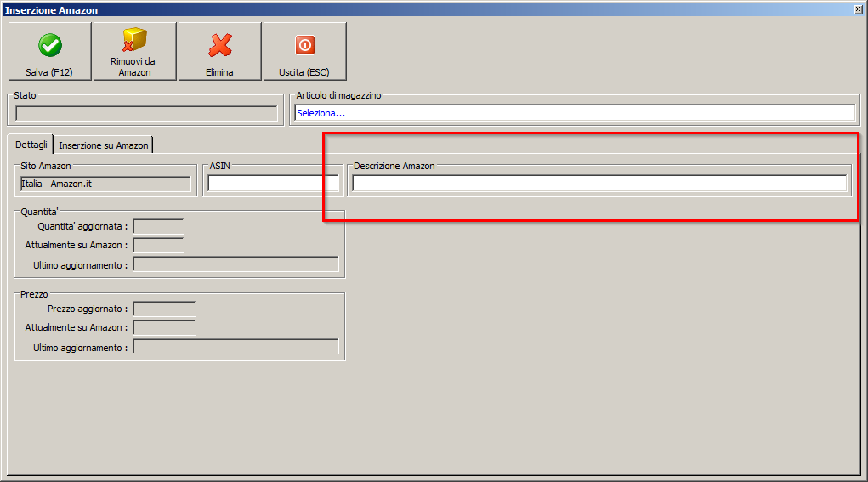Click the Attualmente su Amazon field under Prezzo
The height and width of the screenshot is (482, 868).
(164, 327)
